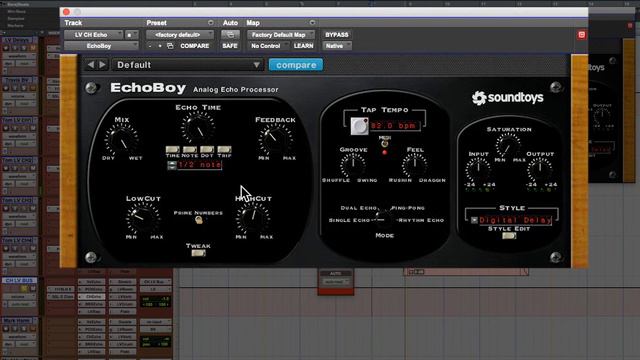640x360 pixels.
Task: Open the Preset section menu circle icon
Action: [211, 22]
